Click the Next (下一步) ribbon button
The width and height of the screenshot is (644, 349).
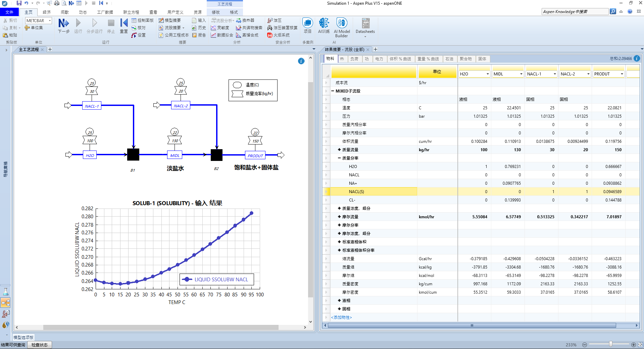[x=64, y=26]
